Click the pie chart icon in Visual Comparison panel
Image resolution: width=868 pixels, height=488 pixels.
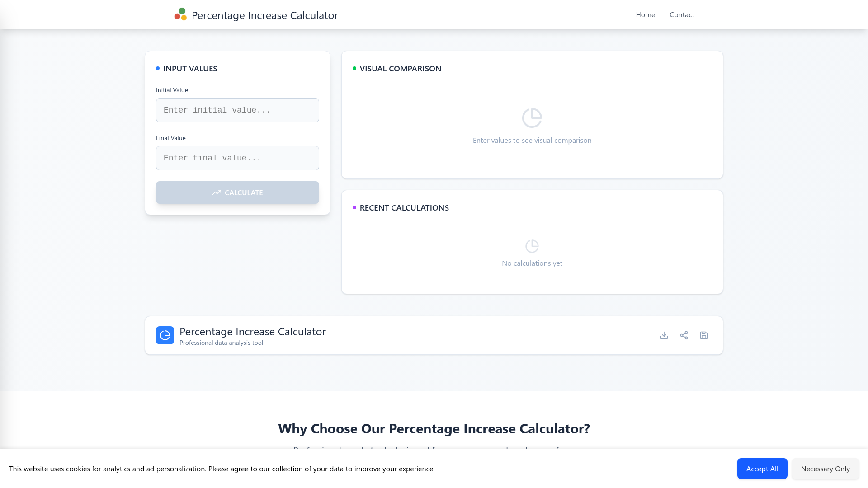[532, 117]
